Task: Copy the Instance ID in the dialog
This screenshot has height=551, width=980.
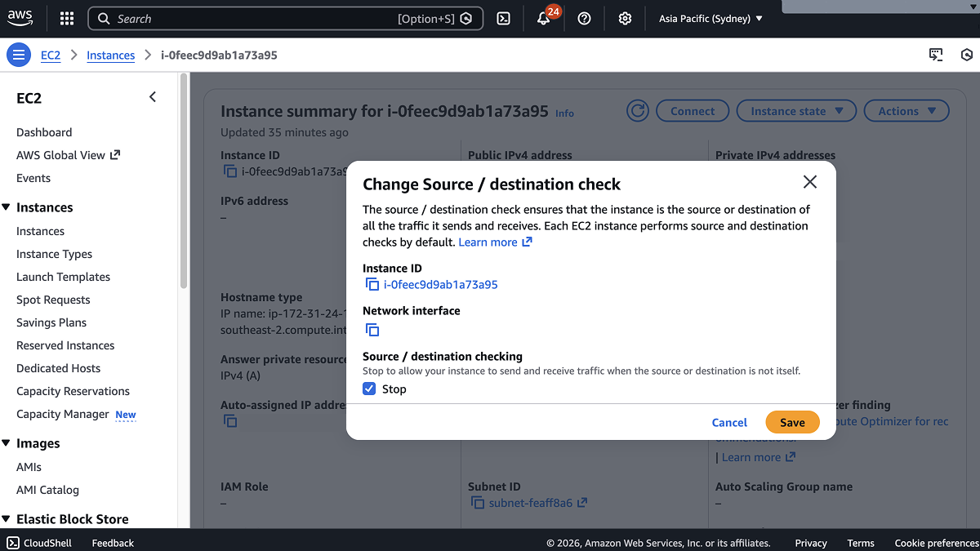Action: pyautogui.click(x=371, y=285)
